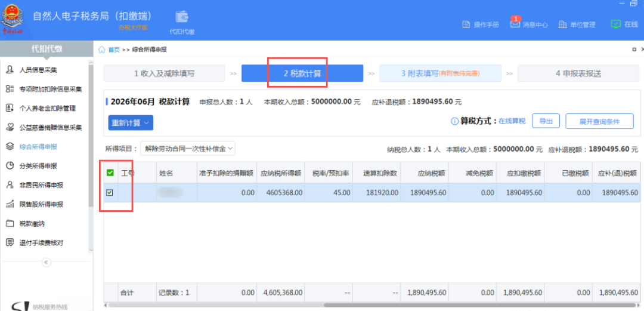Go to step 1 收入及减除填写
Screen dimensions: 644x311
165,73
